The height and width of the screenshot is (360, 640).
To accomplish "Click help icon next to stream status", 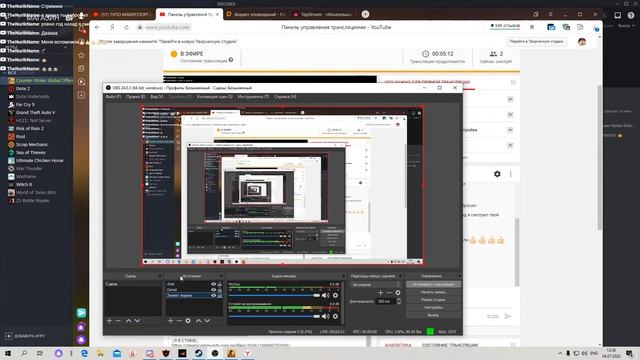I will point(231,60).
